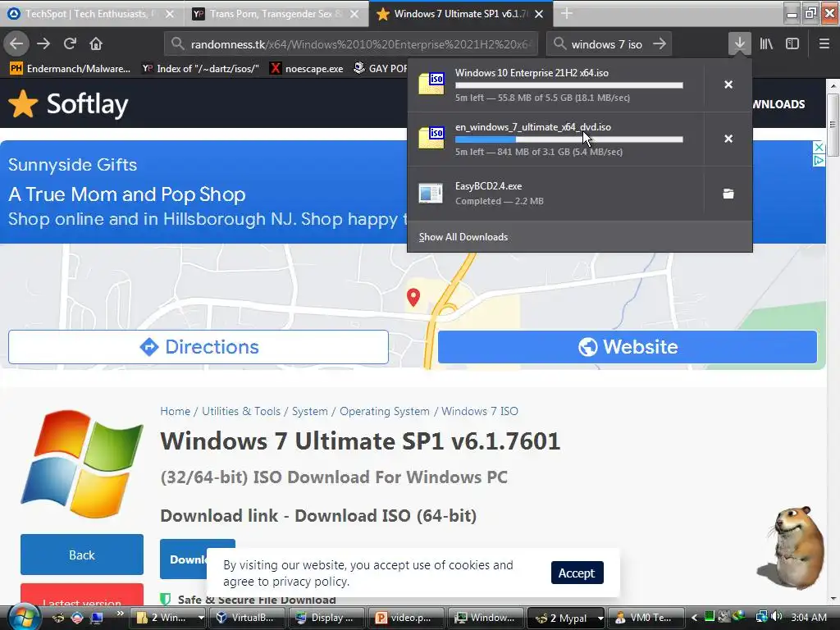Screen dimensions: 840x630
Task: Go forward with the browser forward arrow
Action: pos(43,43)
